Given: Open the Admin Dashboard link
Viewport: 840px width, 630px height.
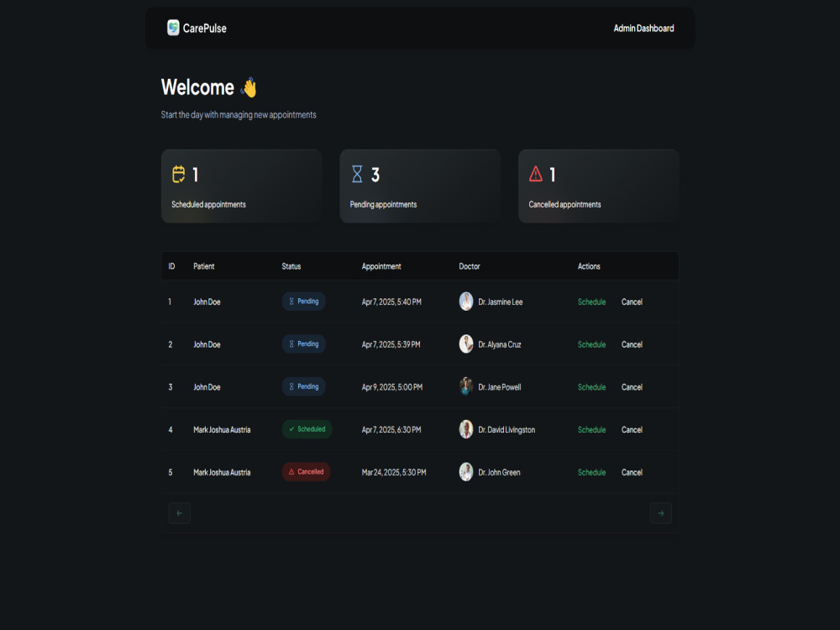Looking at the screenshot, I should [643, 29].
